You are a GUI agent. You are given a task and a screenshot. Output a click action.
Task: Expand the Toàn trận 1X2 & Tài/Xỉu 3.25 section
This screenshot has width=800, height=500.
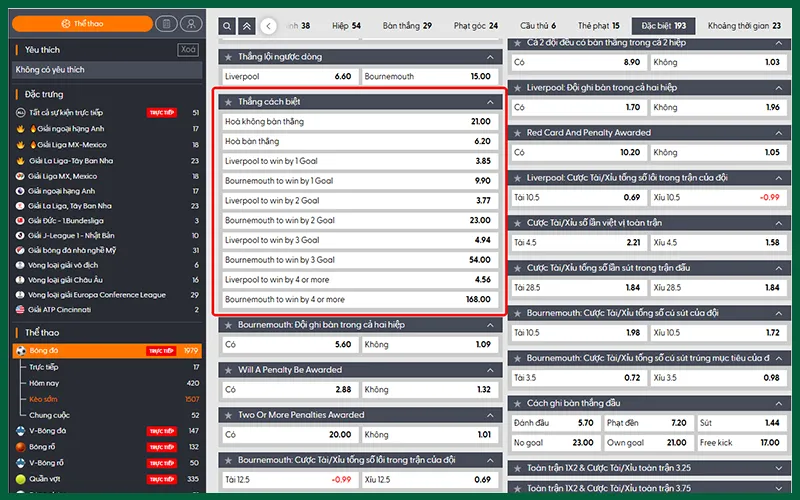779,468
